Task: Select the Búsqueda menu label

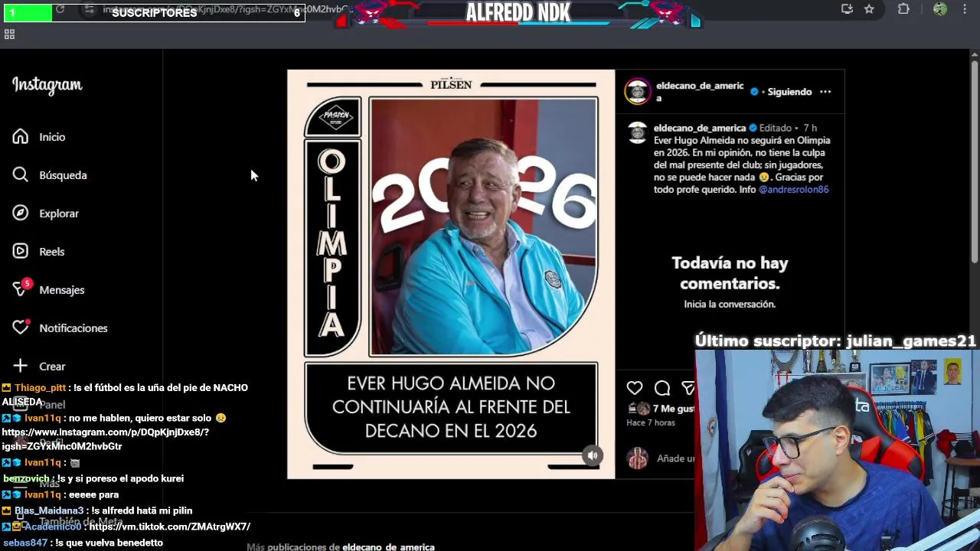Action: pyautogui.click(x=63, y=175)
